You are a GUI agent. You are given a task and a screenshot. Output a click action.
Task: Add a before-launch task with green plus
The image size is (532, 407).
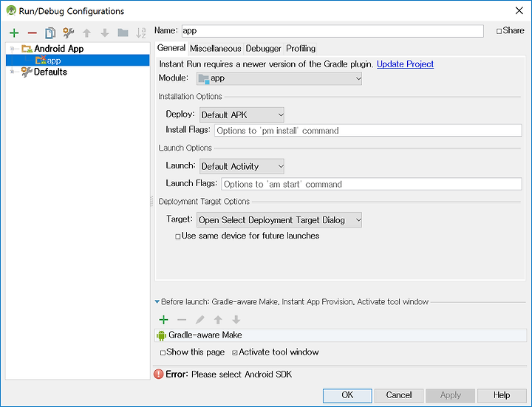click(x=163, y=320)
